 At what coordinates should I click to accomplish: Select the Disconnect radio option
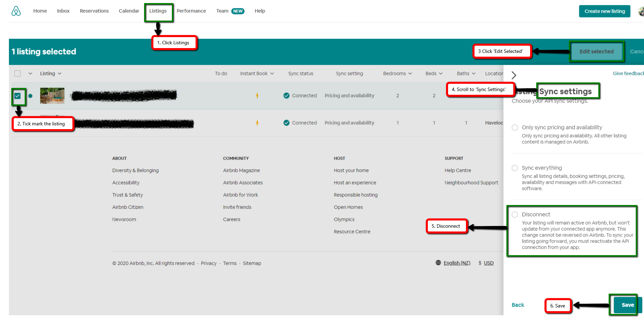pos(515,215)
